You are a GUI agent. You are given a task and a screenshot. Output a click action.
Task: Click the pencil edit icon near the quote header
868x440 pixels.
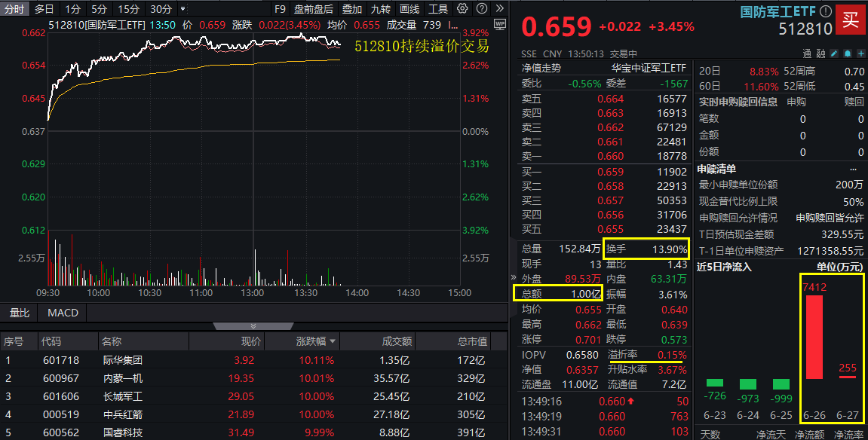[833, 53]
